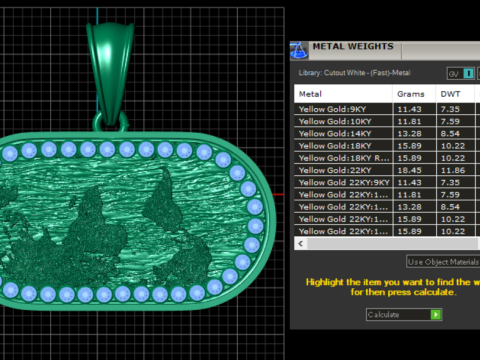
Task: Click the 7.35 DWT value for 9KY
Action: pyautogui.click(x=450, y=109)
